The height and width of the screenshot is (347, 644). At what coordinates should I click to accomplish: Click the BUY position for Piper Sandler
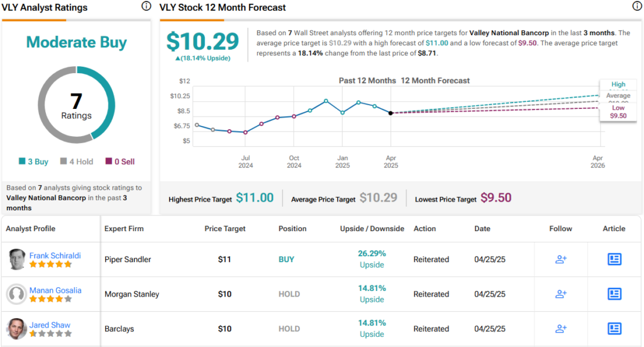pyautogui.click(x=286, y=259)
